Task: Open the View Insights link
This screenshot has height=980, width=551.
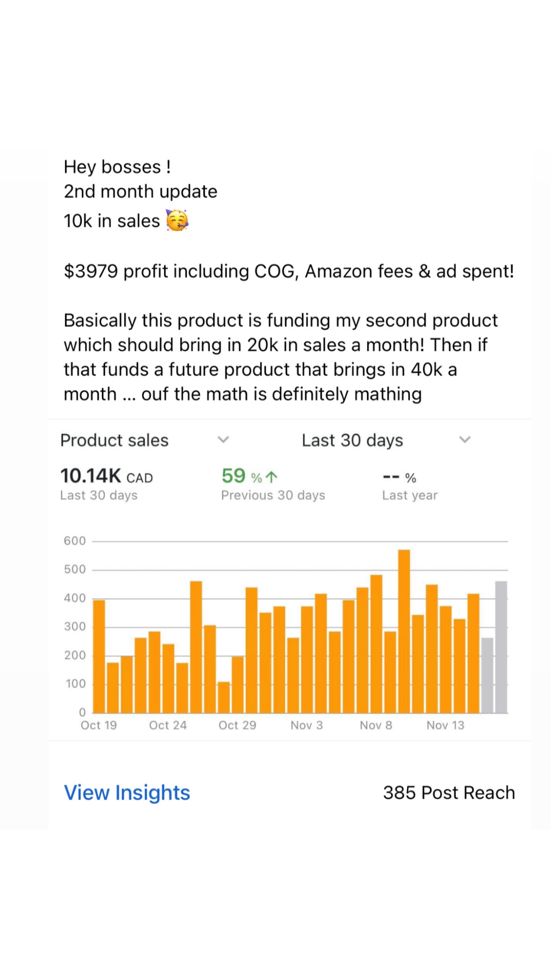Action: click(x=127, y=793)
